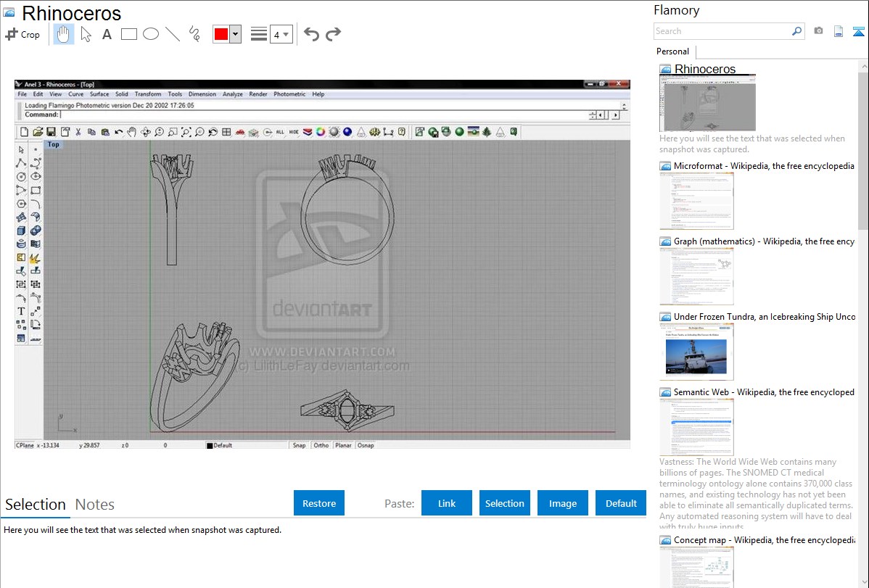Click the red color swatch
Viewport: 869px width, 588px height.
click(x=221, y=34)
